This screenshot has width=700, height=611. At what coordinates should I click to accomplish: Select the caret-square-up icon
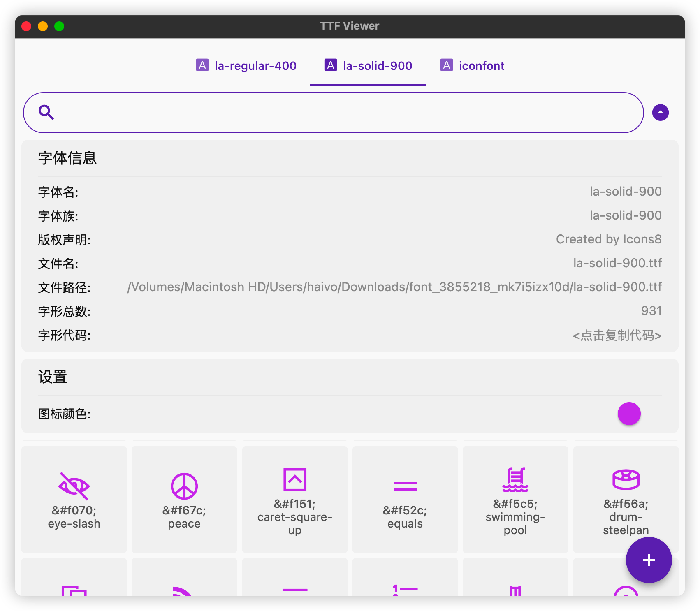tap(295, 479)
